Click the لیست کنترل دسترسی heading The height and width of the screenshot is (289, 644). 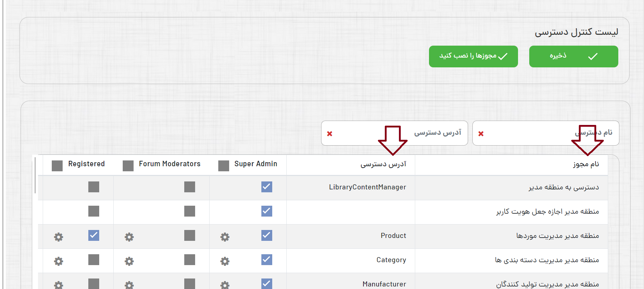[576, 32]
